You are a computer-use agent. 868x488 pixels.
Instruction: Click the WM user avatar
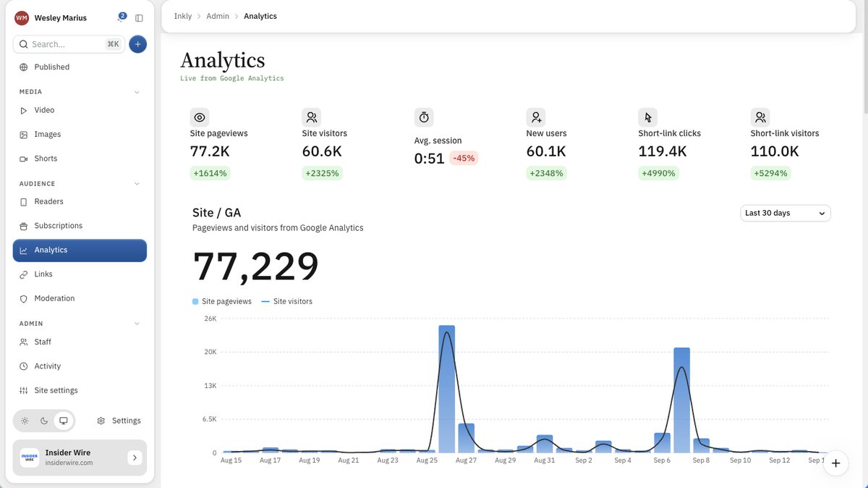(22, 18)
